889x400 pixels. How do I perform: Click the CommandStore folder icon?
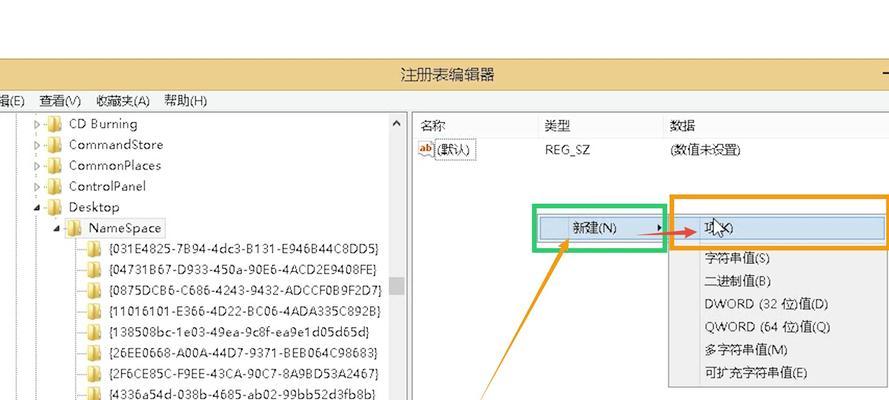[54, 145]
